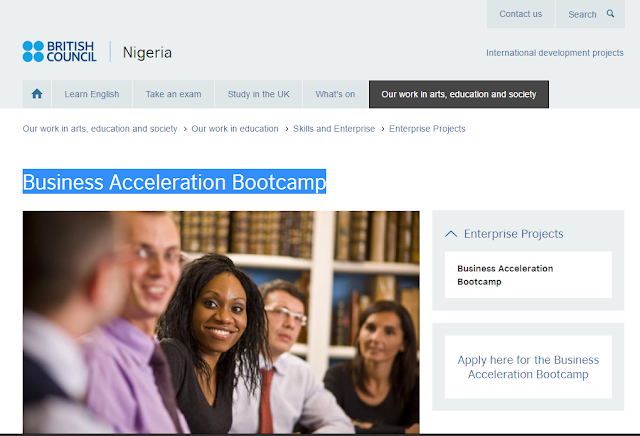Open the What's on menu item
This screenshot has height=436, width=640.
point(335,94)
